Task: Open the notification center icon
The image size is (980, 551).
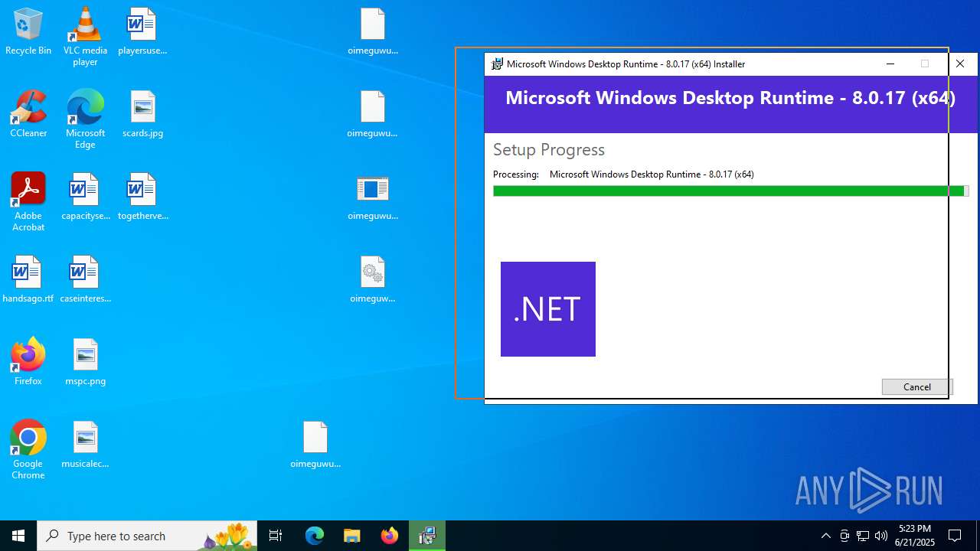Action: click(955, 536)
